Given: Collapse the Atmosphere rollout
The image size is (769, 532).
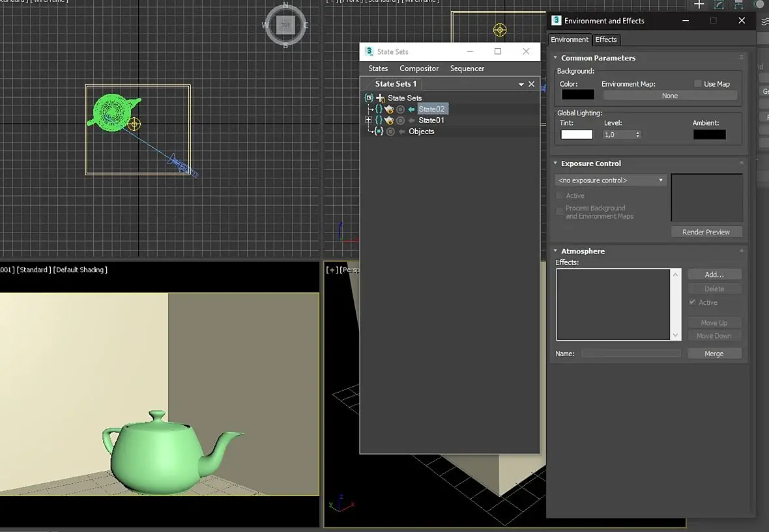Looking at the screenshot, I should [556, 251].
